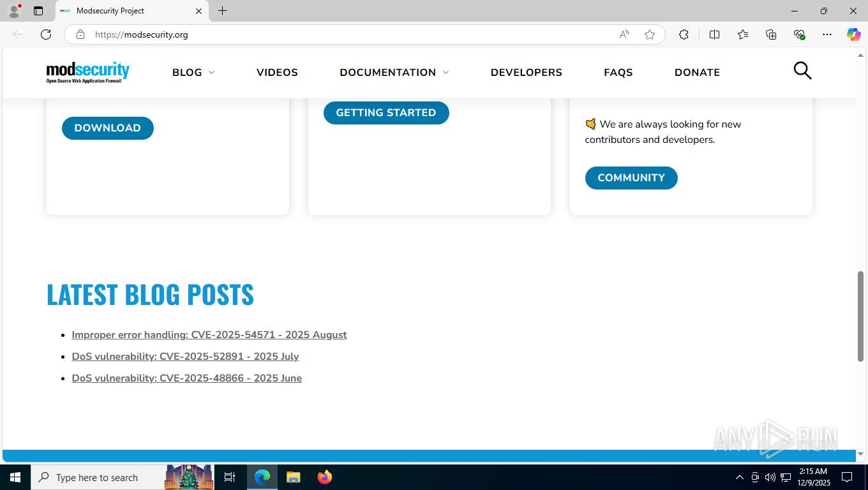Open DoS vulnerability CVE-2025-52891 July post
Image resolution: width=868 pixels, height=490 pixels.
pyautogui.click(x=185, y=357)
